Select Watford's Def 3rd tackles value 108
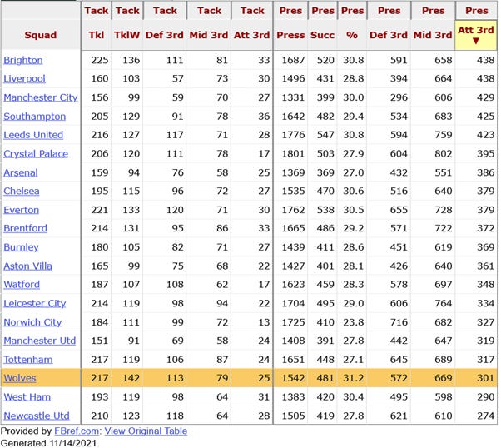 pyautogui.click(x=175, y=285)
